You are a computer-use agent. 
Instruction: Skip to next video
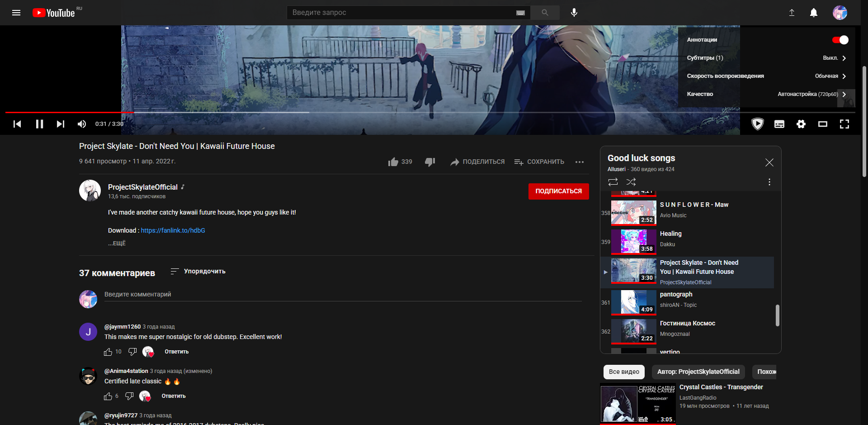point(61,124)
